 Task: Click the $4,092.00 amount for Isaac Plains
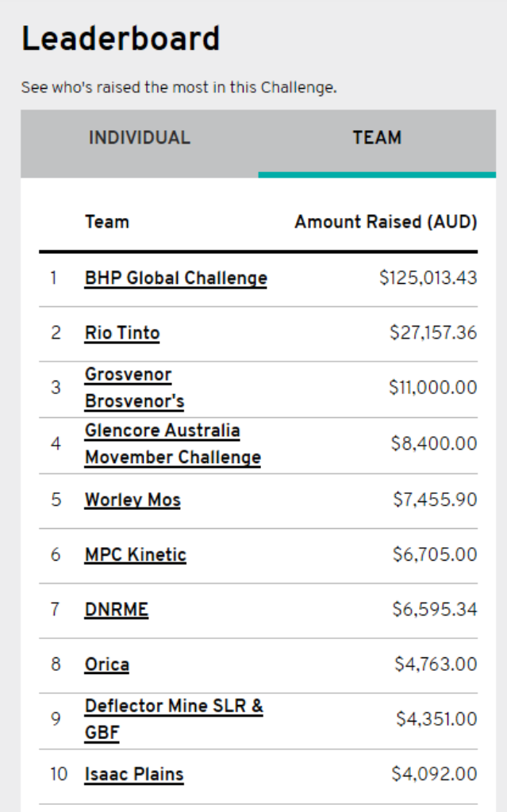click(x=434, y=774)
